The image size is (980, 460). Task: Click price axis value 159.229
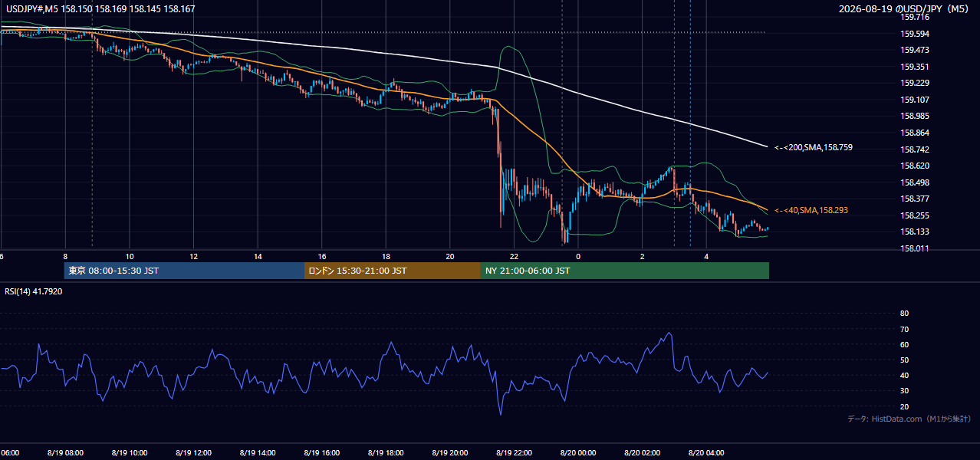coord(915,83)
